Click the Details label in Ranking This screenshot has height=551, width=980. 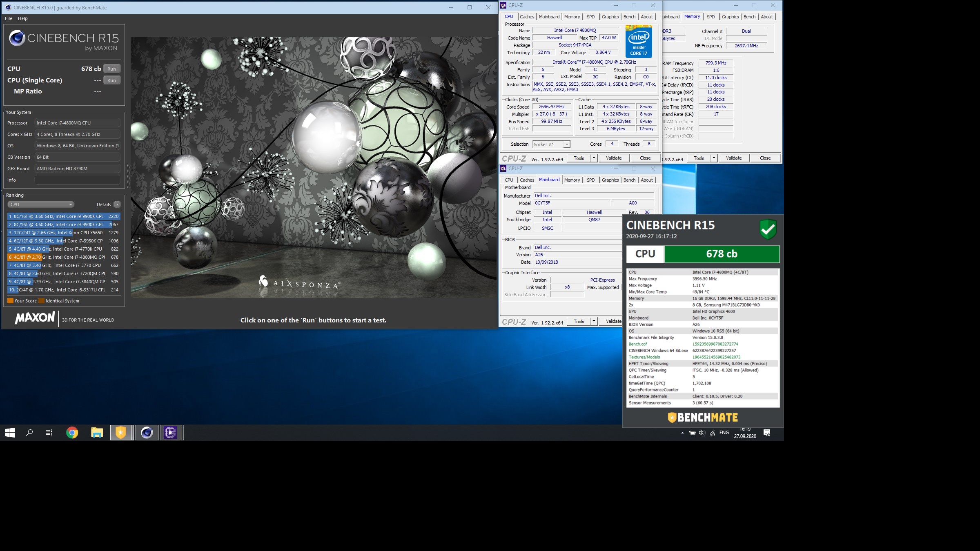tap(104, 204)
